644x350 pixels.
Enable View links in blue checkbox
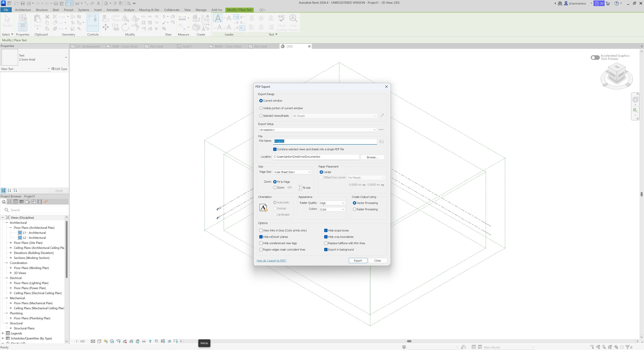261,230
